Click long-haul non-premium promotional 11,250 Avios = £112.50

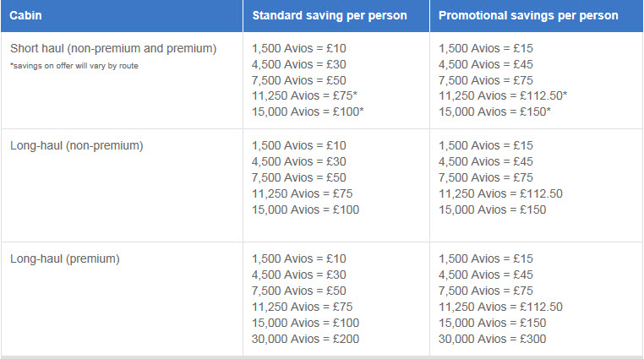click(500, 193)
